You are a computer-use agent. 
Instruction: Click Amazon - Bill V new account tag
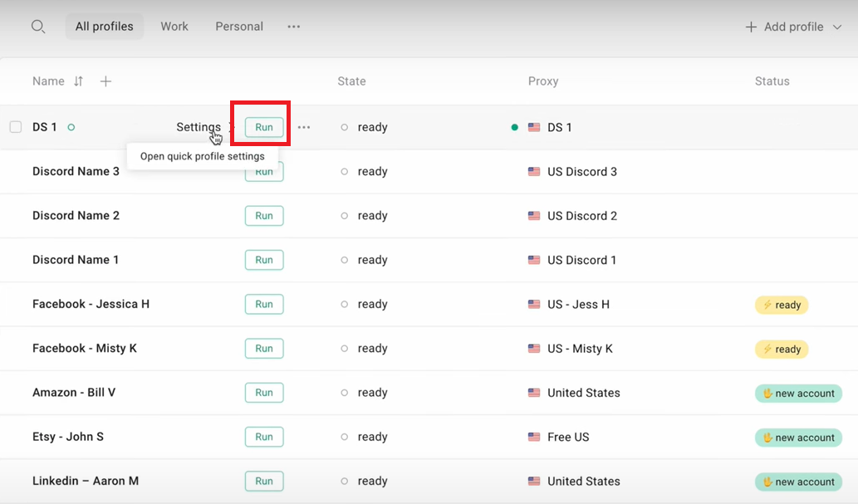coord(798,394)
